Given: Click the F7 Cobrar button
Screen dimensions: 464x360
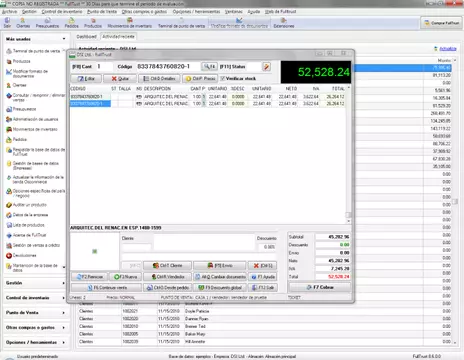Looking at the screenshot, I should click(x=320, y=287).
